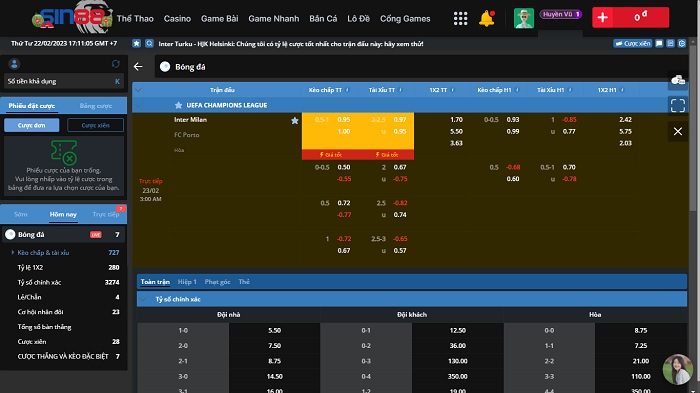Screen dimensions: 700x393
Task: Toggle favorites star in ticker bar
Action: (x=137, y=43)
